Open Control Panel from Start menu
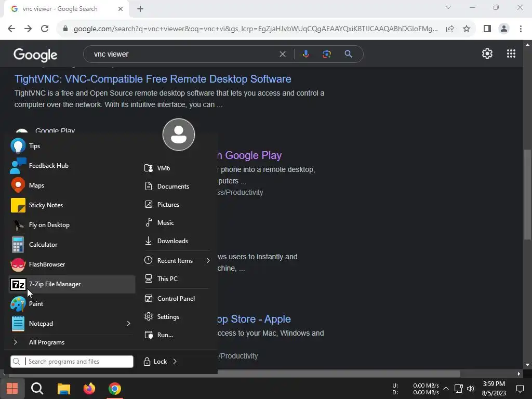This screenshot has height=399, width=532. (177, 299)
